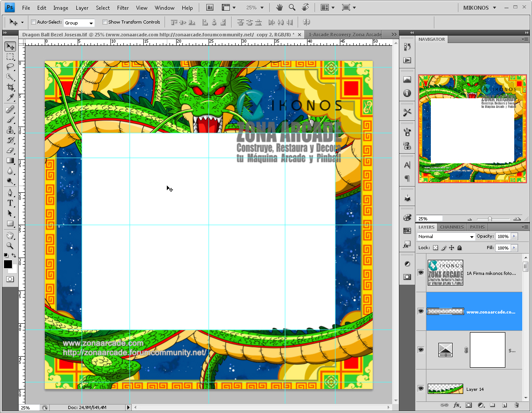The width and height of the screenshot is (532, 413).
Task: Toggle lock all
Action: pos(459,248)
